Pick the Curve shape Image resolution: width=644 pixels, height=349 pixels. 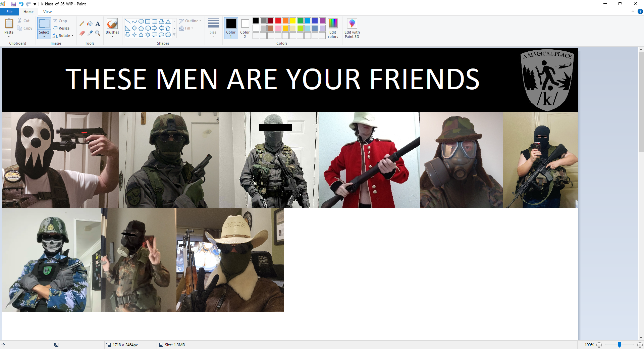[135, 21]
